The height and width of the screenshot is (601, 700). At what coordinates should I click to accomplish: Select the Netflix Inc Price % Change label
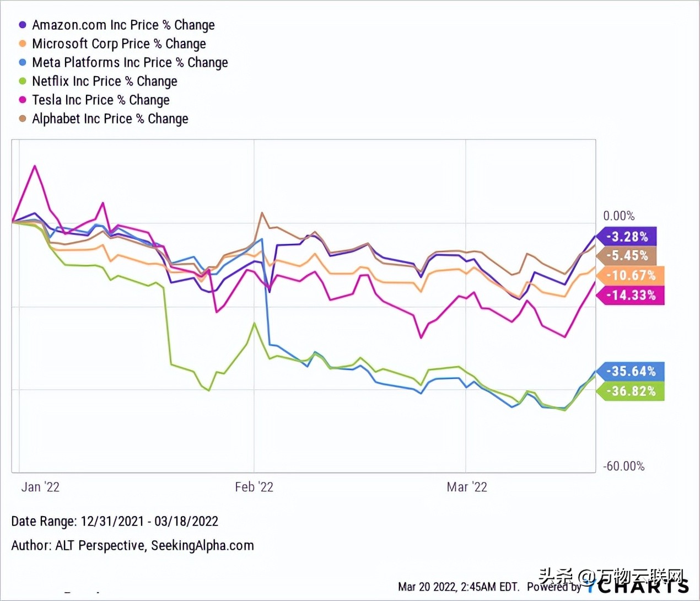point(105,81)
